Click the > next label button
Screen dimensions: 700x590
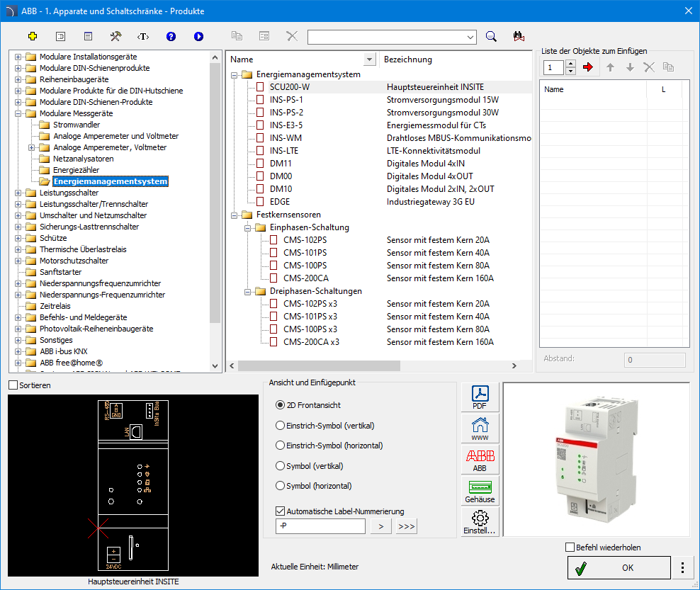[x=380, y=526]
